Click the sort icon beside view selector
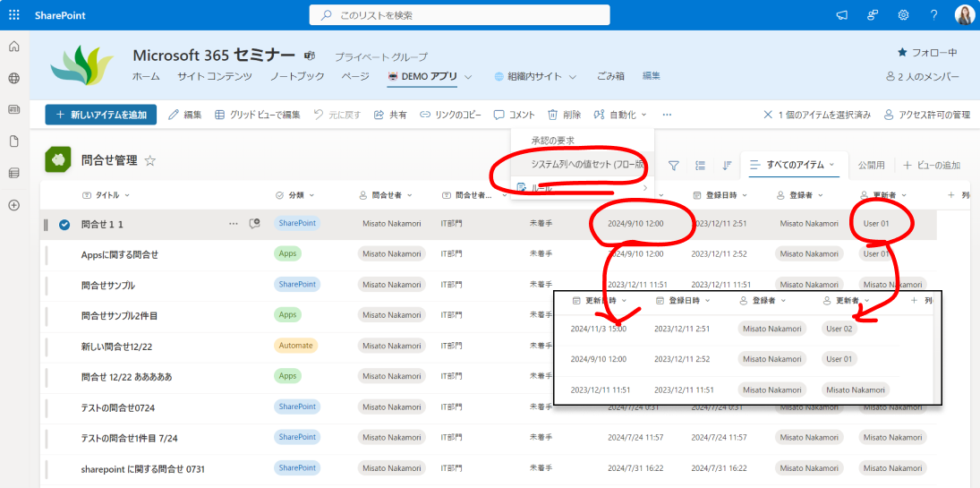 tap(726, 165)
